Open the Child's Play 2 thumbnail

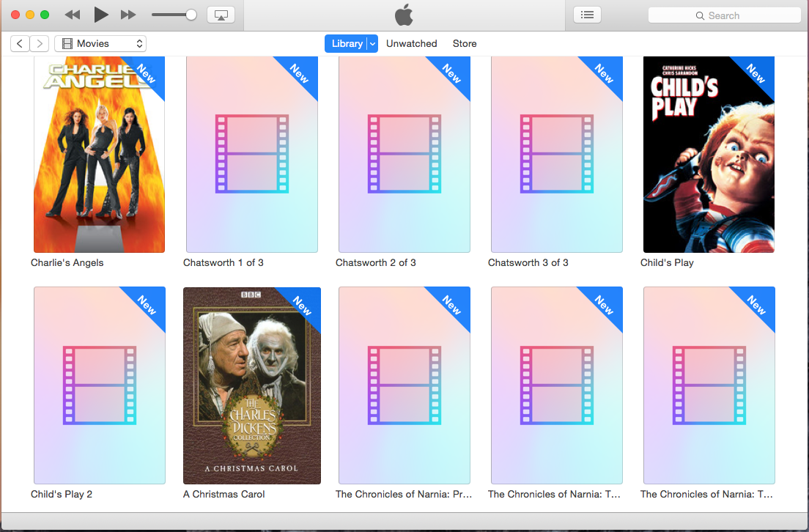100,385
